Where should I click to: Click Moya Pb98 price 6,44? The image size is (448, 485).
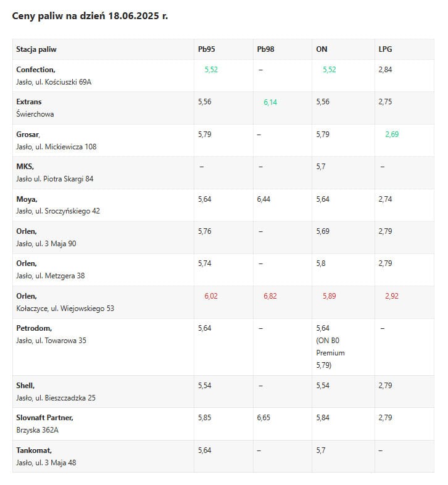tap(264, 199)
